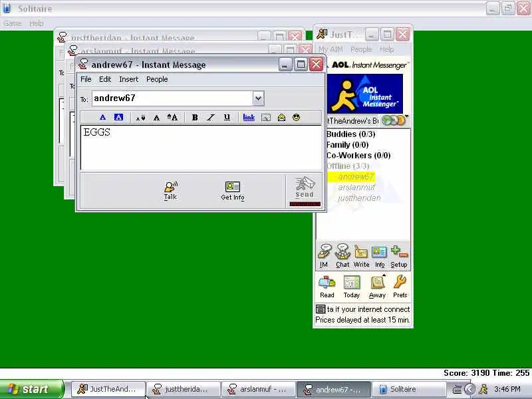
Task: Click the Write mail icon
Action: tap(361, 256)
